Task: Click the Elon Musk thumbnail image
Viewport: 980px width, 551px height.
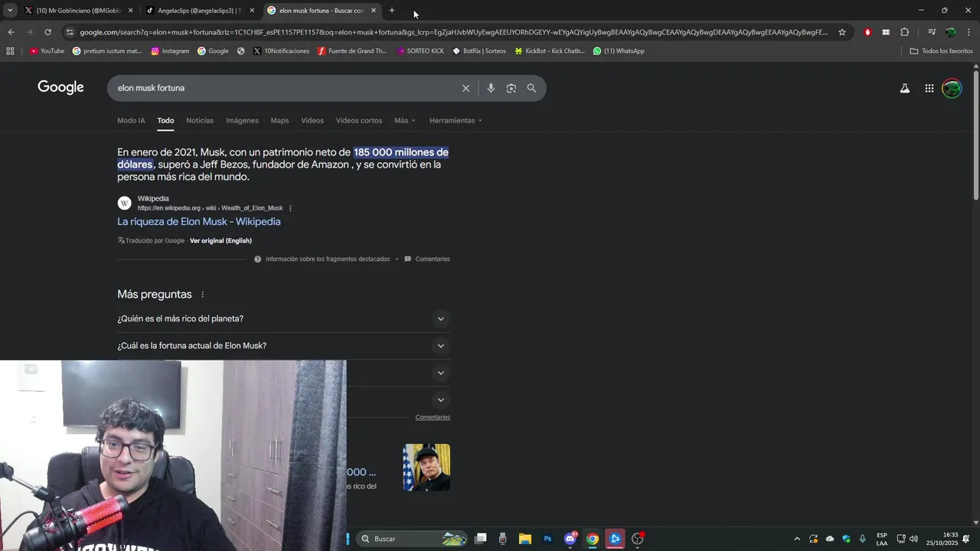Action: [x=426, y=468]
